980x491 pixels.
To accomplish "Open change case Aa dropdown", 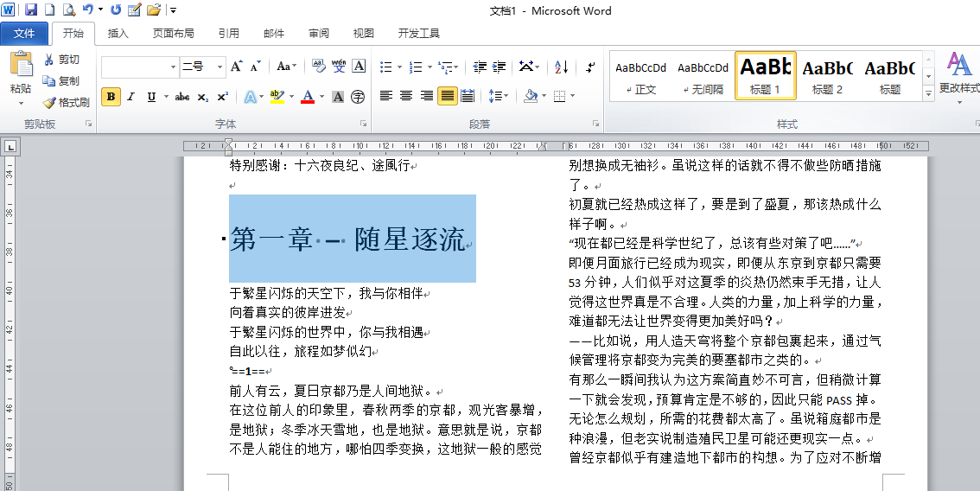I will click(x=287, y=67).
